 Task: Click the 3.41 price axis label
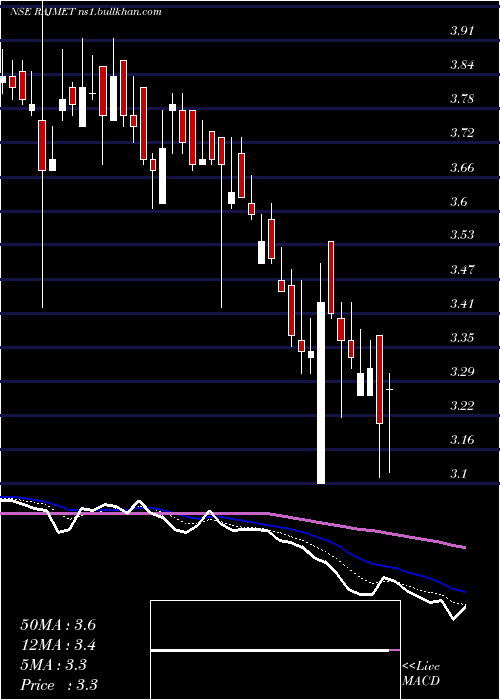[462, 304]
